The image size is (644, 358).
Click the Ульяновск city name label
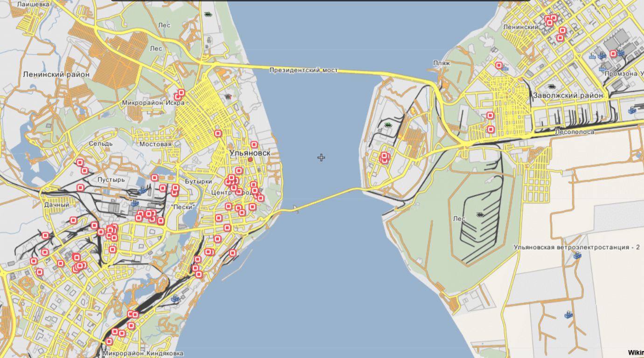click(249, 153)
